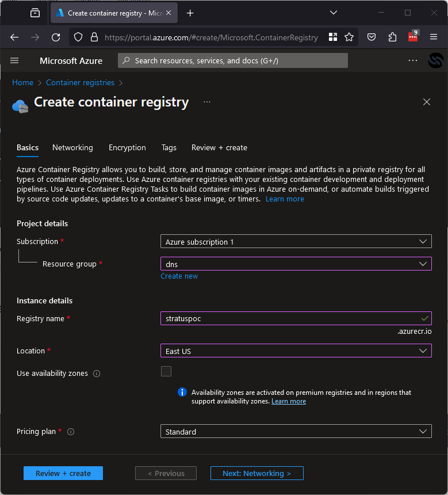
Task: Click the Review + create button
Action: 63,473
